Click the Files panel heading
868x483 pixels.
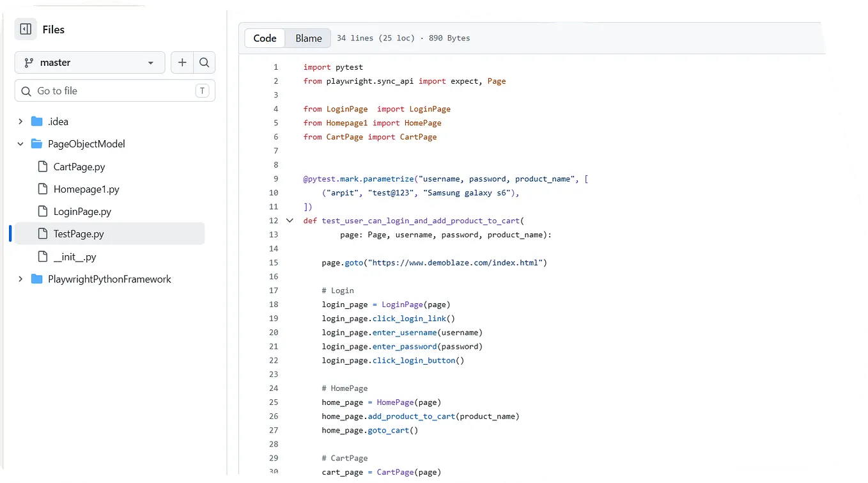click(x=53, y=29)
